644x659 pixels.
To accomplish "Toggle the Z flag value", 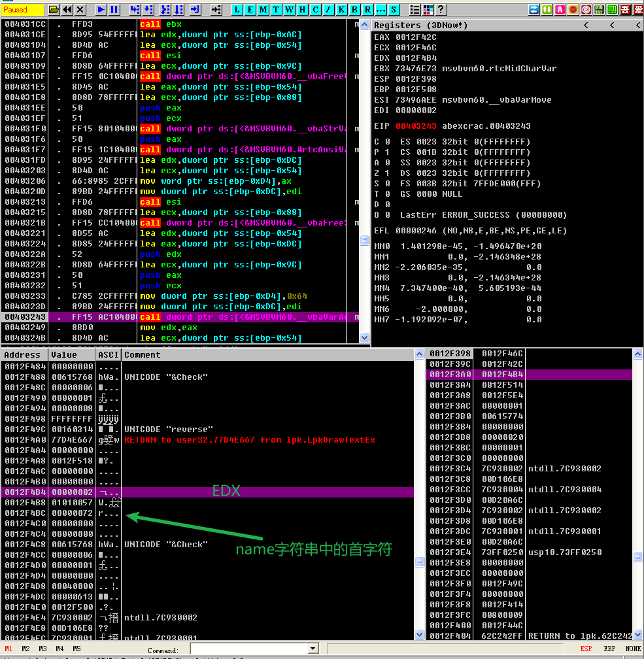I will [388, 173].
